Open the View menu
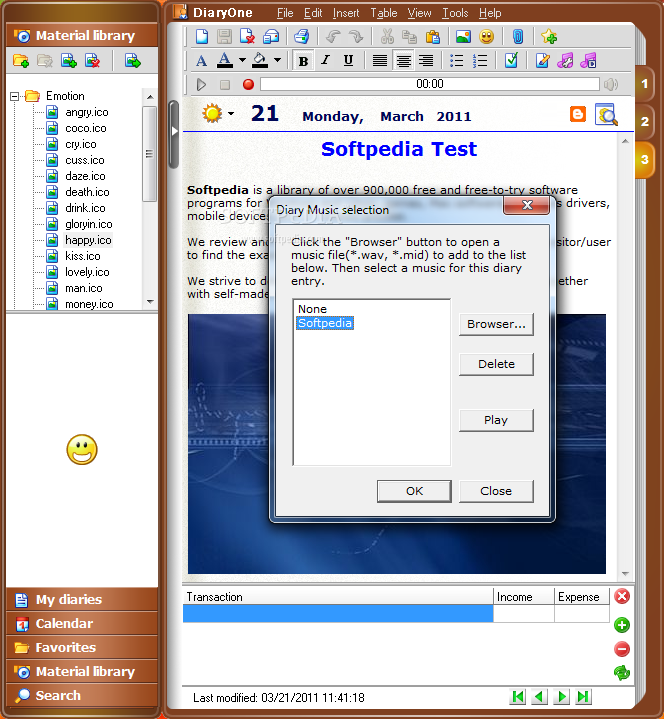Image resolution: width=664 pixels, height=719 pixels. pyautogui.click(x=419, y=13)
